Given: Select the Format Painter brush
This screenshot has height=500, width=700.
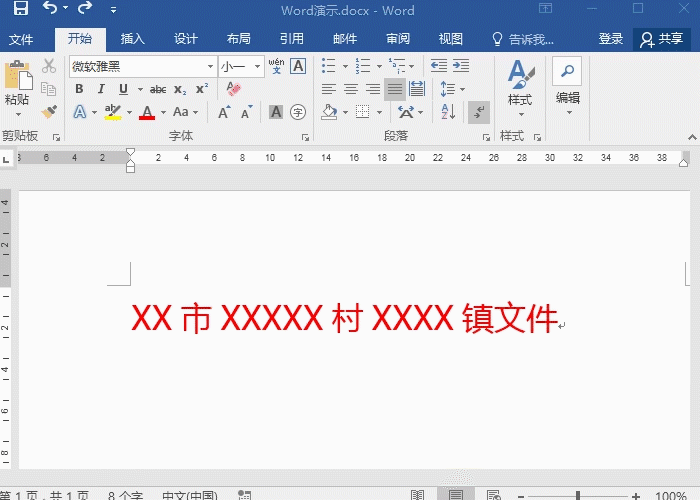Looking at the screenshot, I should point(49,112).
